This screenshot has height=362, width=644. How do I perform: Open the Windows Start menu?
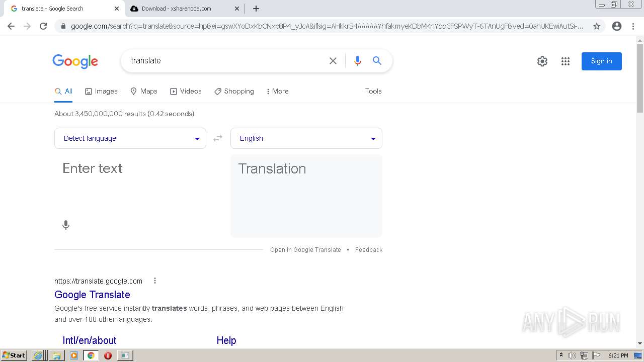coord(14,355)
